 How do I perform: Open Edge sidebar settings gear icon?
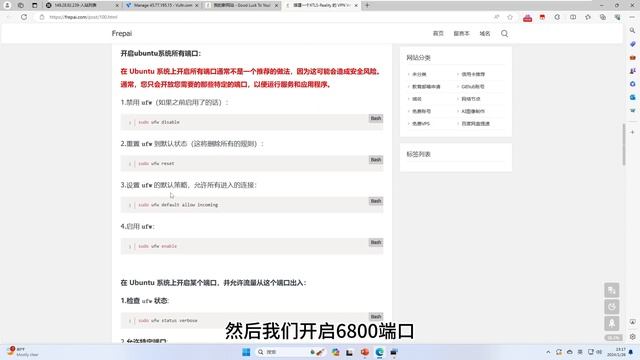coord(632,337)
